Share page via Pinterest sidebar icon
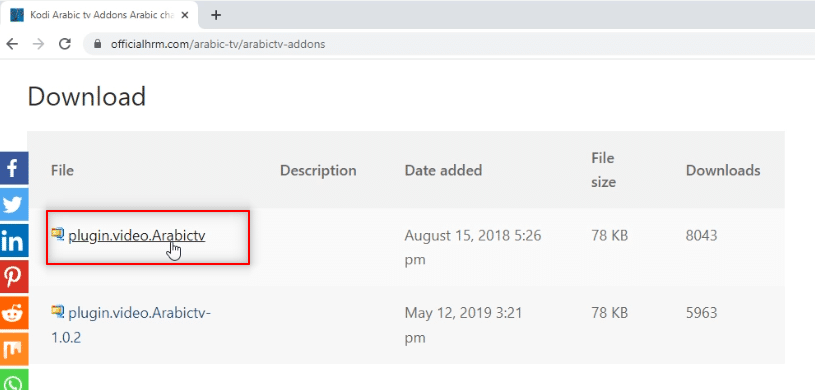Viewport: 815px width, 390px height. click(x=14, y=277)
